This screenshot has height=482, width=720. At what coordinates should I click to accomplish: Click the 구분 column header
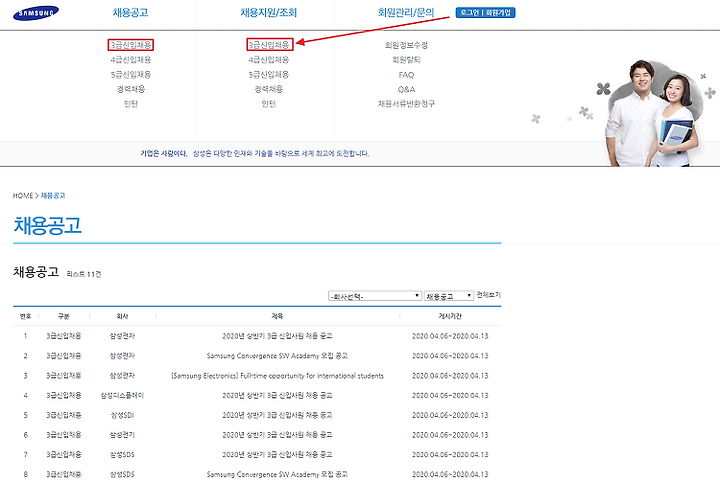click(64, 316)
